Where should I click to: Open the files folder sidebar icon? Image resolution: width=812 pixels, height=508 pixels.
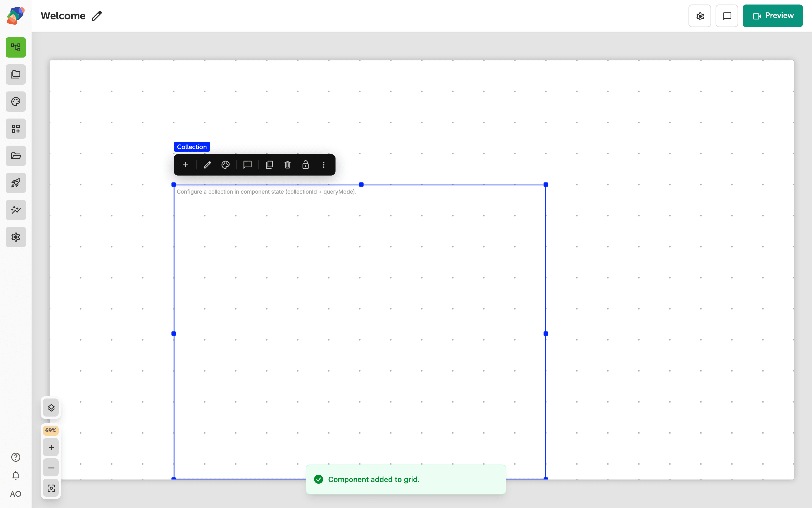point(16,156)
